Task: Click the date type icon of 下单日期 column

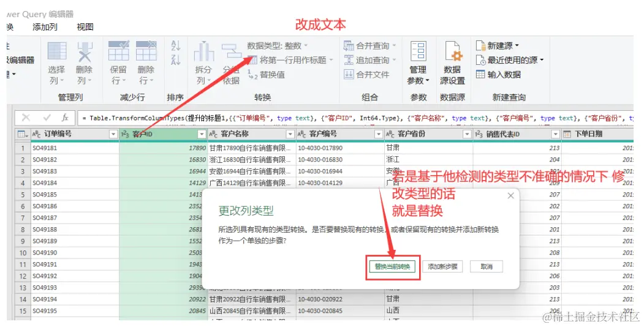Action: 567,134
